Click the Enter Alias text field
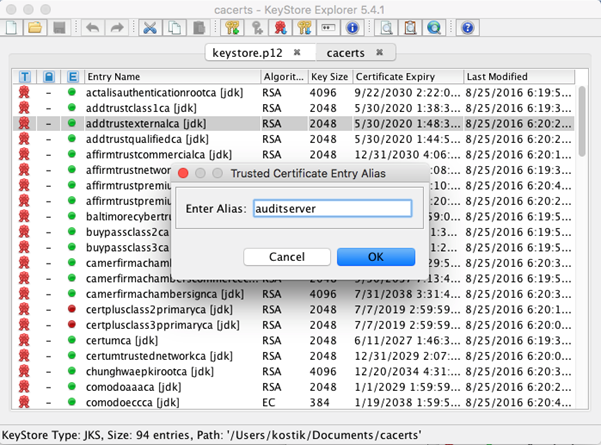Viewport: 601px width, 445px height. point(332,209)
